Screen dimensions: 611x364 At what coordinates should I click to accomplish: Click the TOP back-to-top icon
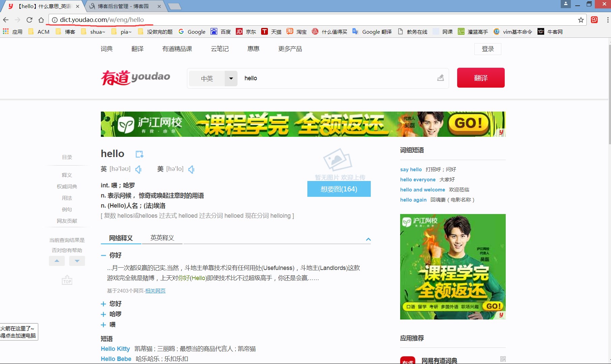click(67, 280)
